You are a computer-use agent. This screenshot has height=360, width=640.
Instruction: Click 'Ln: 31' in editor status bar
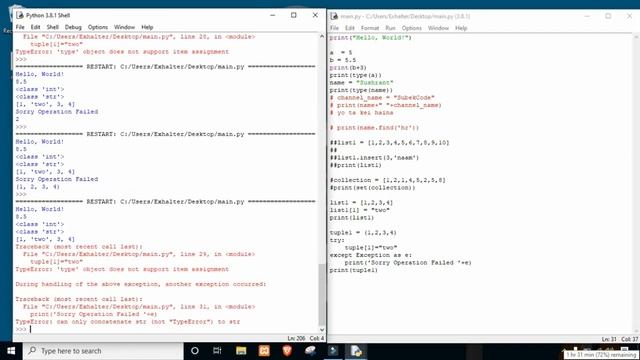point(609,339)
